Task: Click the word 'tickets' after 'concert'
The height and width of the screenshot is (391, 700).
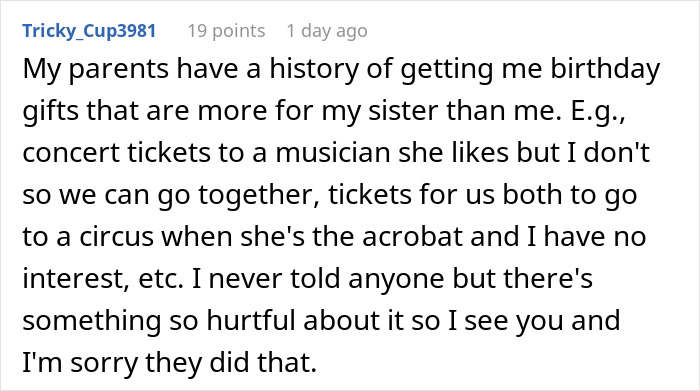Action: click(x=169, y=152)
